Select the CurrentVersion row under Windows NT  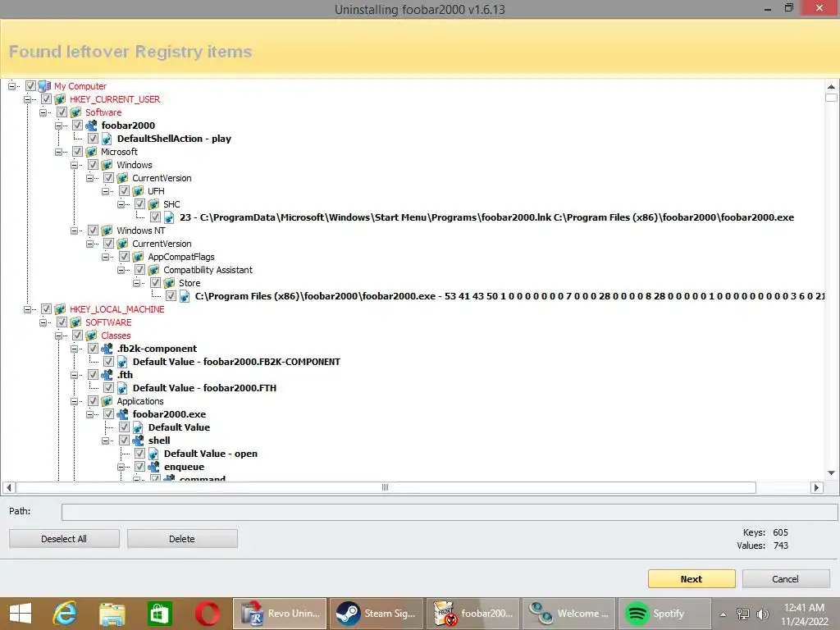pyautogui.click(x=162, y=244)
